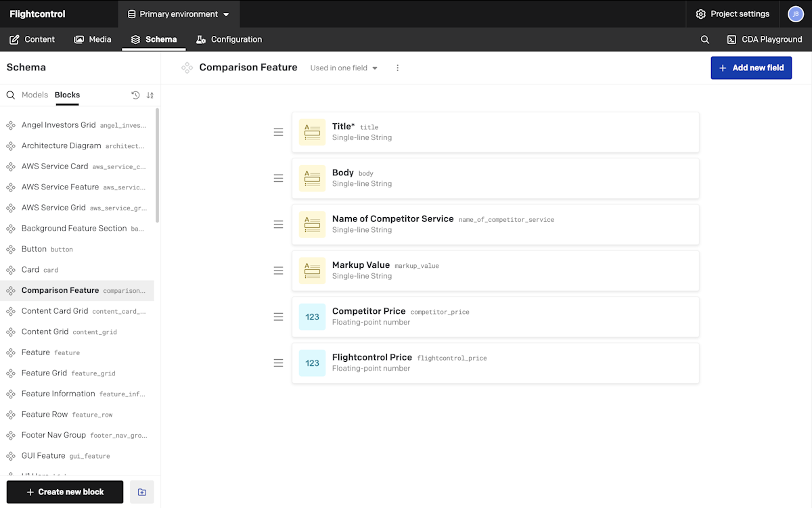
Task: Click the block icon next to Feature Grid
Action: 11,373
